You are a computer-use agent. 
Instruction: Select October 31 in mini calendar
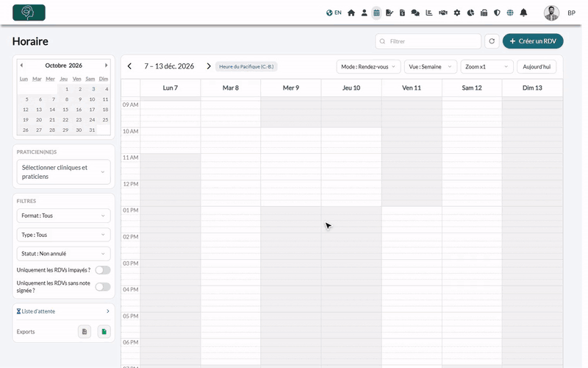point(92,130)
